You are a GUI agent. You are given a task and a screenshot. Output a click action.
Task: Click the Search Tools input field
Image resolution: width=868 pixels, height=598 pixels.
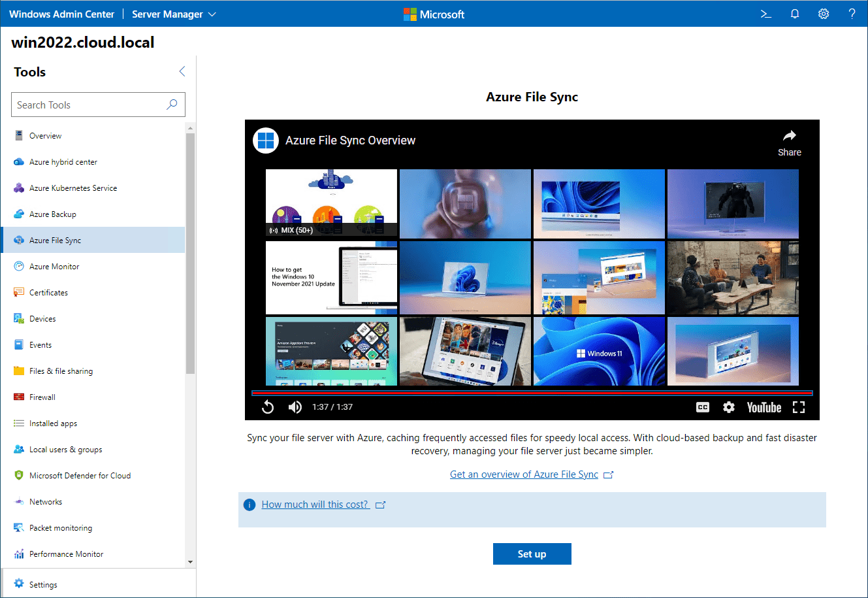tap(88, 105)
